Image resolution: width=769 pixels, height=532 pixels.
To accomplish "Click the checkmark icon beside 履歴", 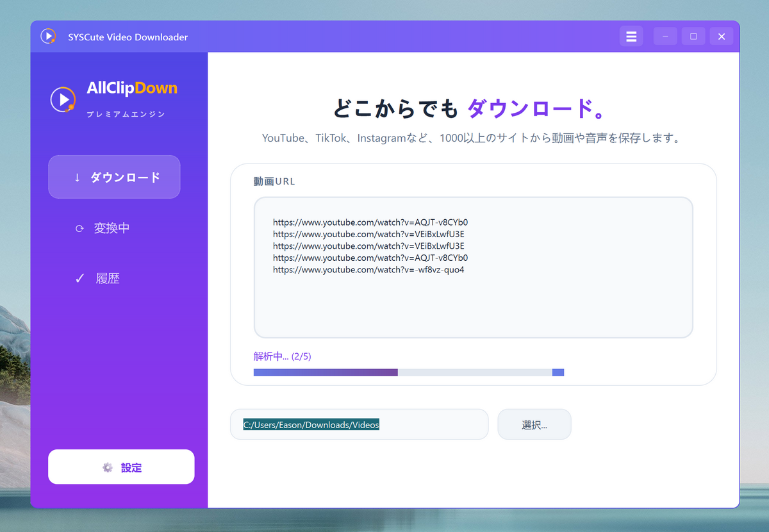I will tap(79, 279).
